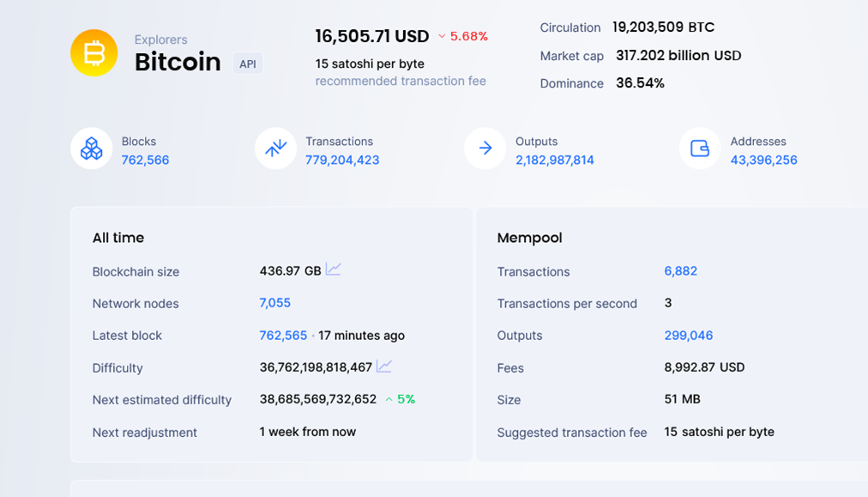868x497 pixels.
Task: Click the Mempool Outputs label
Action: (520, 336)
